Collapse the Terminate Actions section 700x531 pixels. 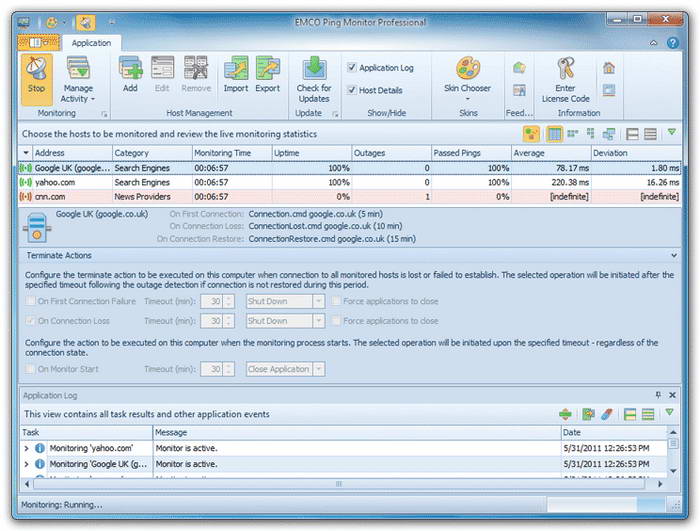[674, 255]
